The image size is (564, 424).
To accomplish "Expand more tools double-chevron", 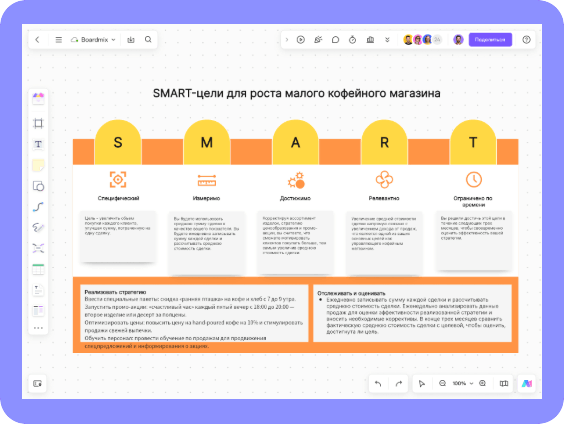I will (387, 40).
